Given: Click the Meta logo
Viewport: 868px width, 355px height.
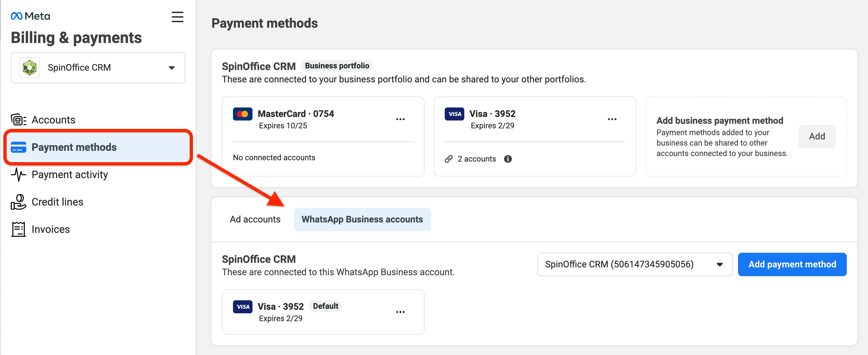Looking at the screenshot, I should [x=30, y=16].
